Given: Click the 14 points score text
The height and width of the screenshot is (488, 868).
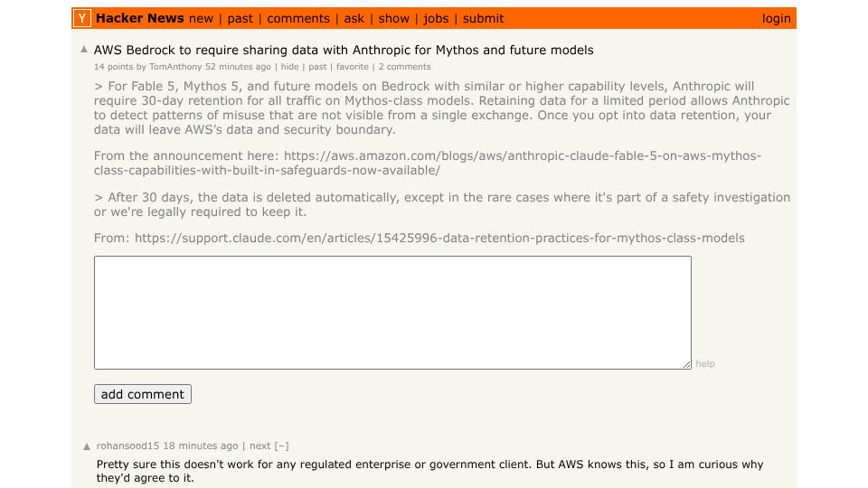Looking at the screenshot, I should click(x=113, y=66).
